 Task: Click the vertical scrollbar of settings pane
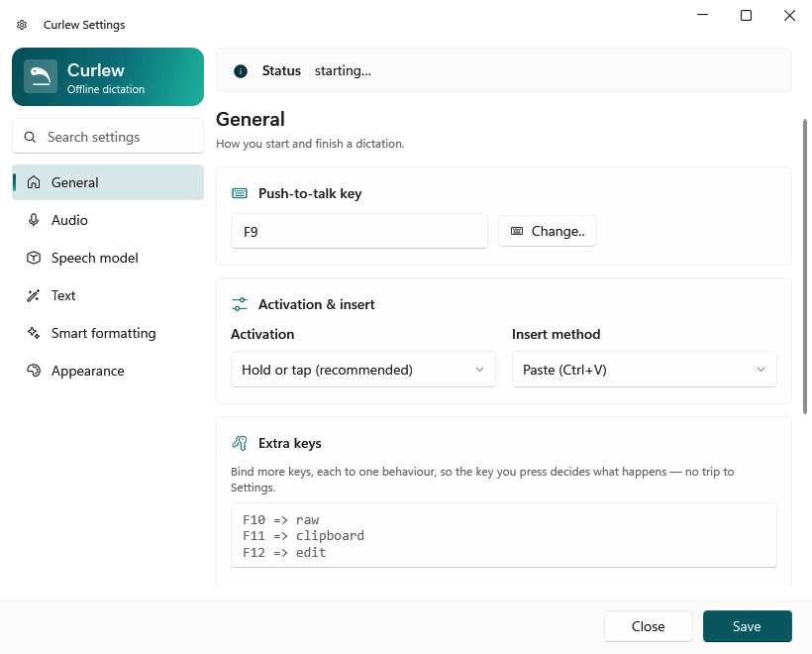(x=805, y=267)
